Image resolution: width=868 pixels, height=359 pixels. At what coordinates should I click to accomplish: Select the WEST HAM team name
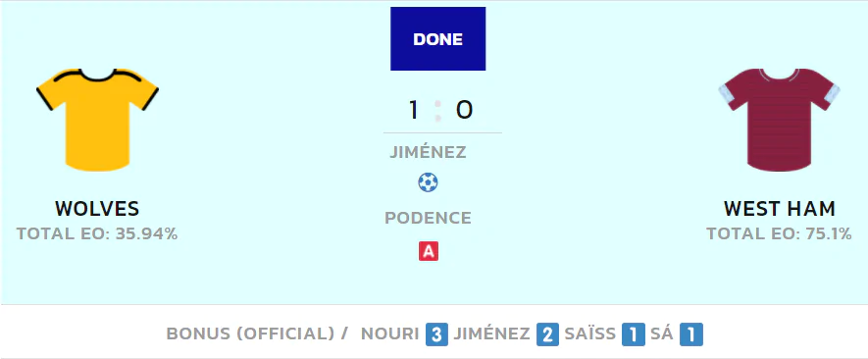pos(780,209)
